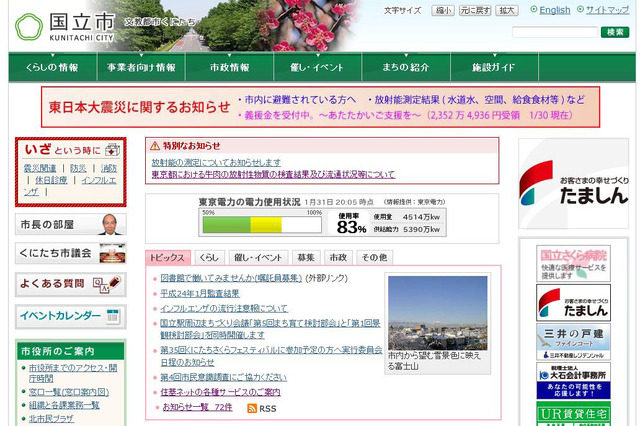The image size is (640, 426).
Task: Open 市政情報 navigation menu
Action: (x=229, y=67)
